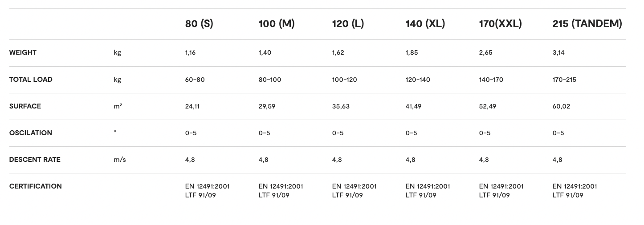Viewport: 644px width, 225px height.
Task: Click the CERTIFICATION row label
Action: tap(35, 186)
